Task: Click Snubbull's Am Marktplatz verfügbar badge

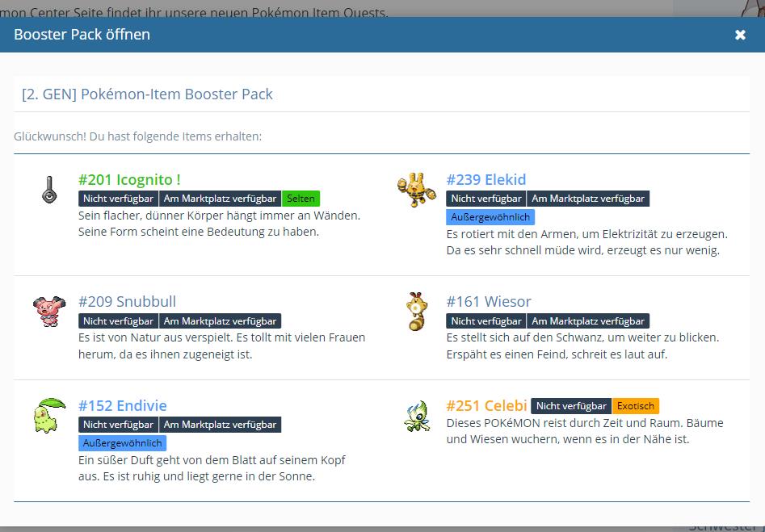Action: [221, 321]
